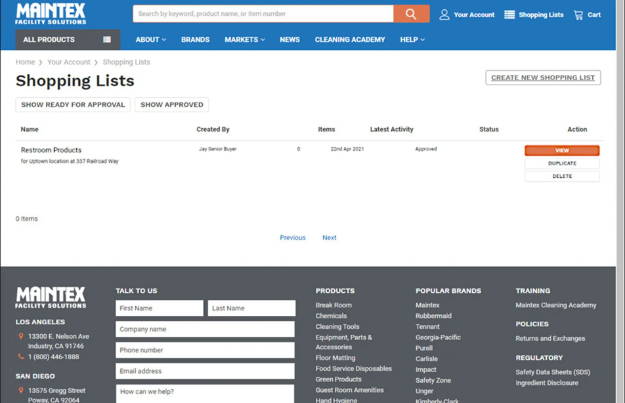Open the Georgia-Pacific brand link

tap(438, 337)
